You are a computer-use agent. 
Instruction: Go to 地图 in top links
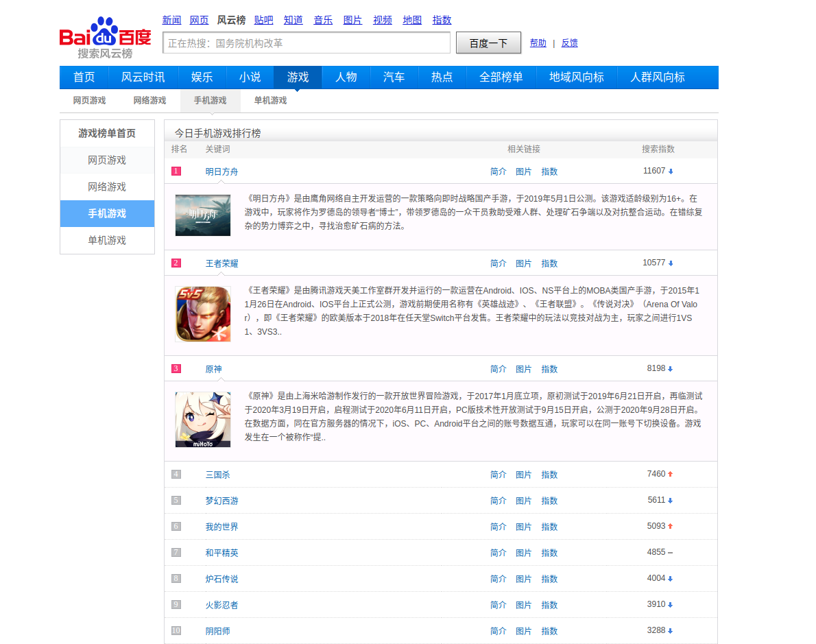412,20
